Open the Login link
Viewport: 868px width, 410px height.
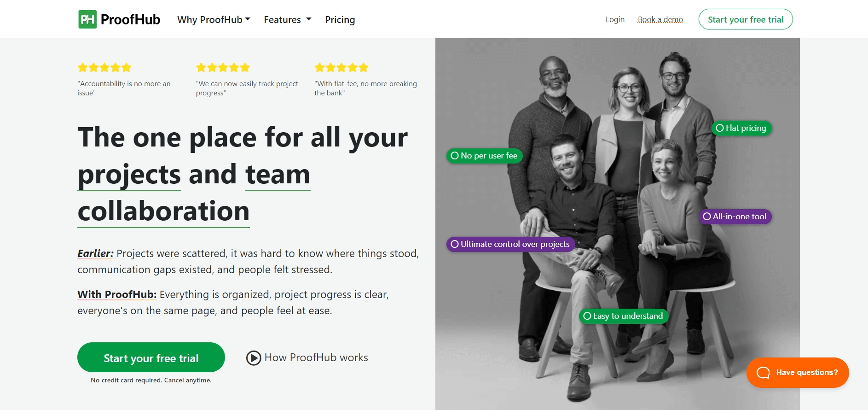pos(615,19)
